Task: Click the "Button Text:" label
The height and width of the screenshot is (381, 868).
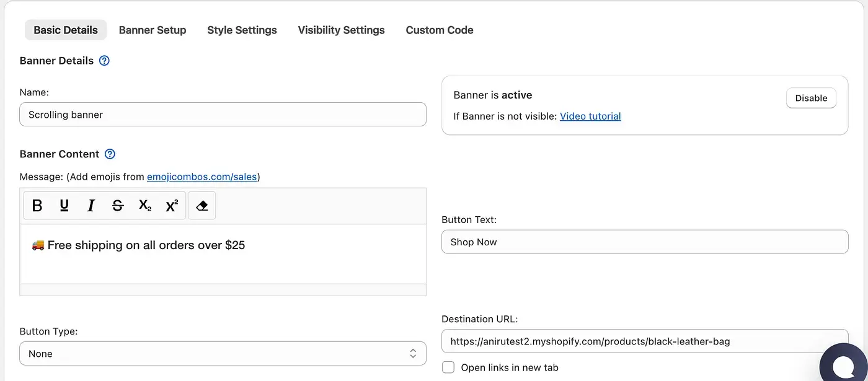Action: 469,220
